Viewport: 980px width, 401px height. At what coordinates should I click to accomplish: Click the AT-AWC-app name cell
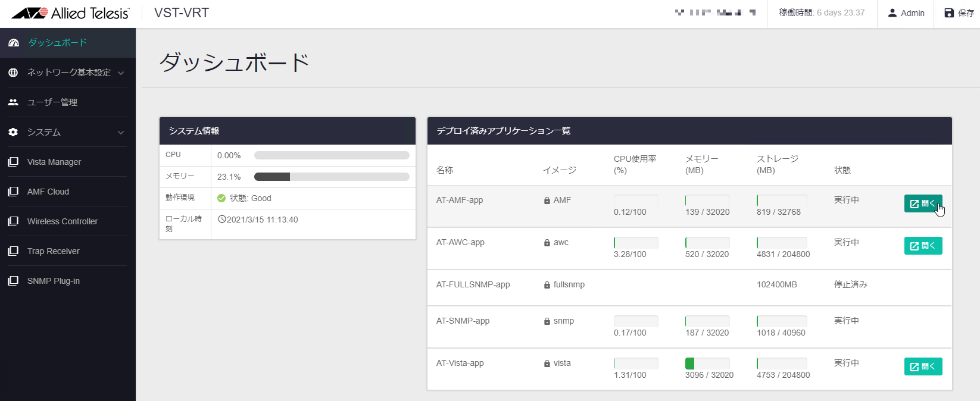coord(460,242)
